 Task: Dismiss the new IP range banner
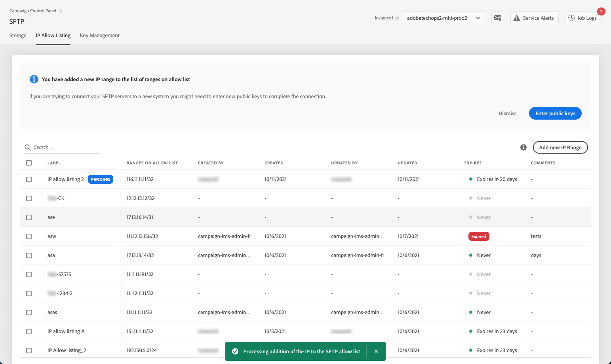click(507, 113)
